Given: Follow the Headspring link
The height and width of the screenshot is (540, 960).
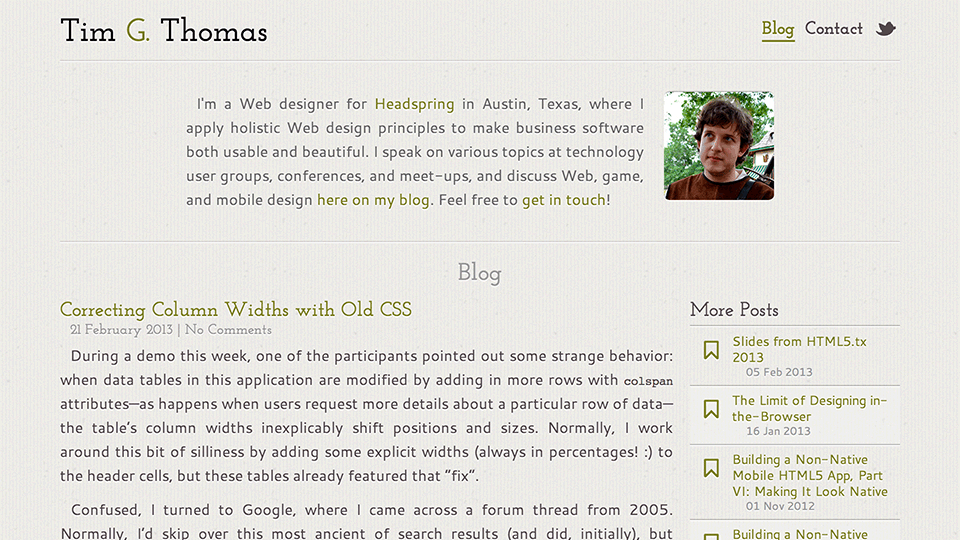Looking at the screenshot, I should [x=414, y=104].
